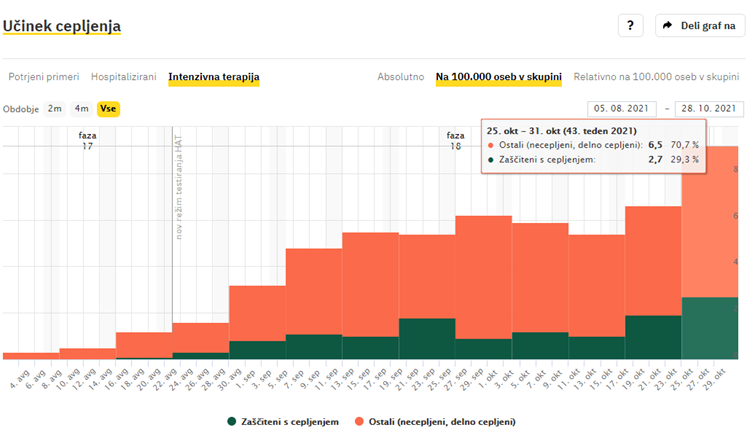Edit end date 28. 10. 2021 field

pos(709,109)
